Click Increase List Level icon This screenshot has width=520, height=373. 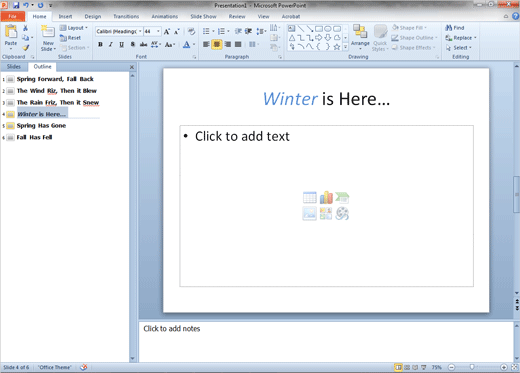(248, 31)
